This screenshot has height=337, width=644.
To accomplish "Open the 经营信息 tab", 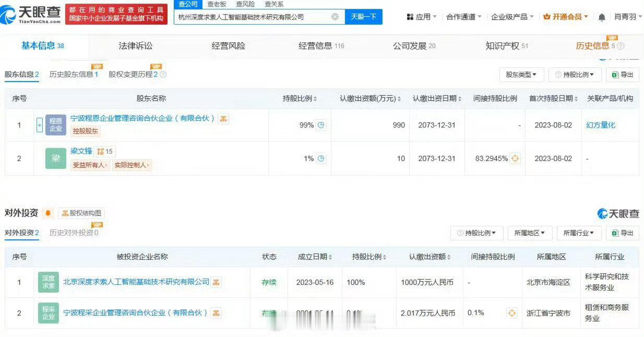I will tap(321, 46).
